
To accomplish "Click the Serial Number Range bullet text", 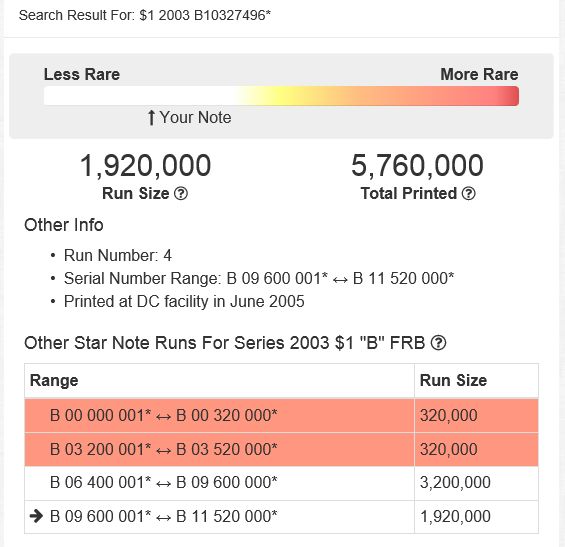I will (x=259, y=279).
